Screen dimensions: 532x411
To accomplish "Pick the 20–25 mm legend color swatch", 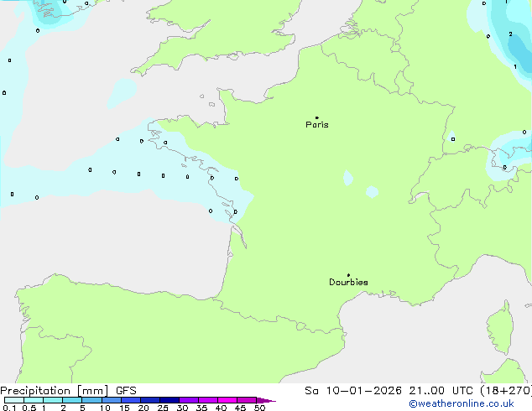I will pyautogui.click(x=150, y=400).
